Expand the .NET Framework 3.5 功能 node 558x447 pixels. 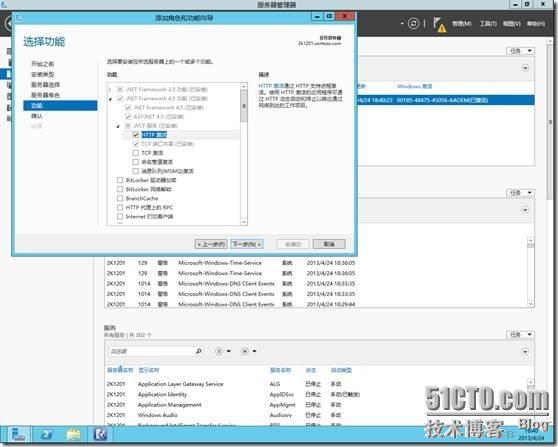click(110, 89)
